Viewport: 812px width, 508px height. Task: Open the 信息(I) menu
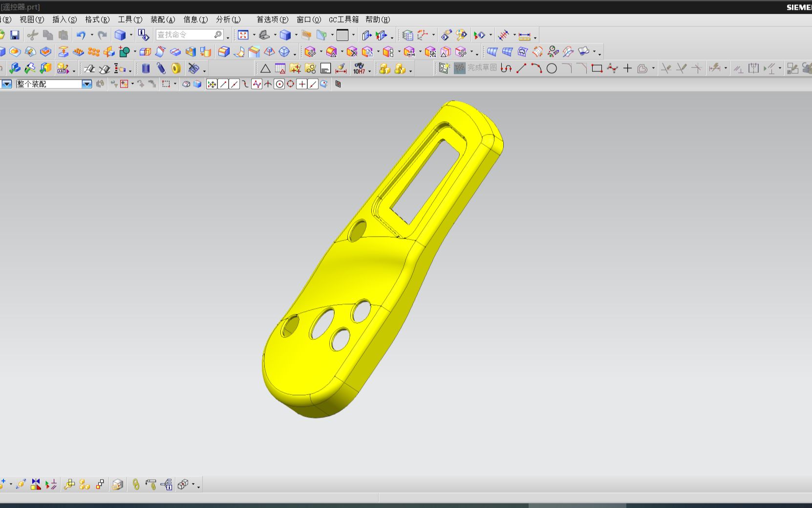pos(195,20)
